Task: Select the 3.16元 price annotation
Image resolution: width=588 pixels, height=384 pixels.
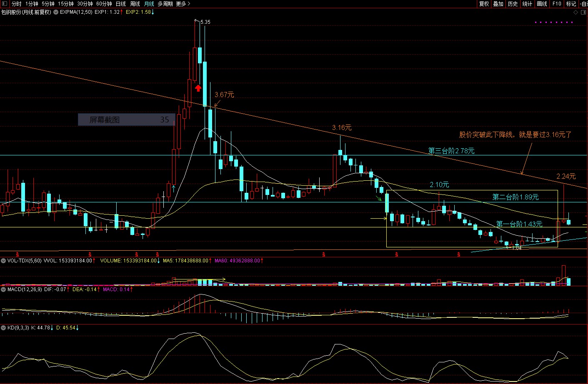Action: pyautogui.click(x=342, y=127)
